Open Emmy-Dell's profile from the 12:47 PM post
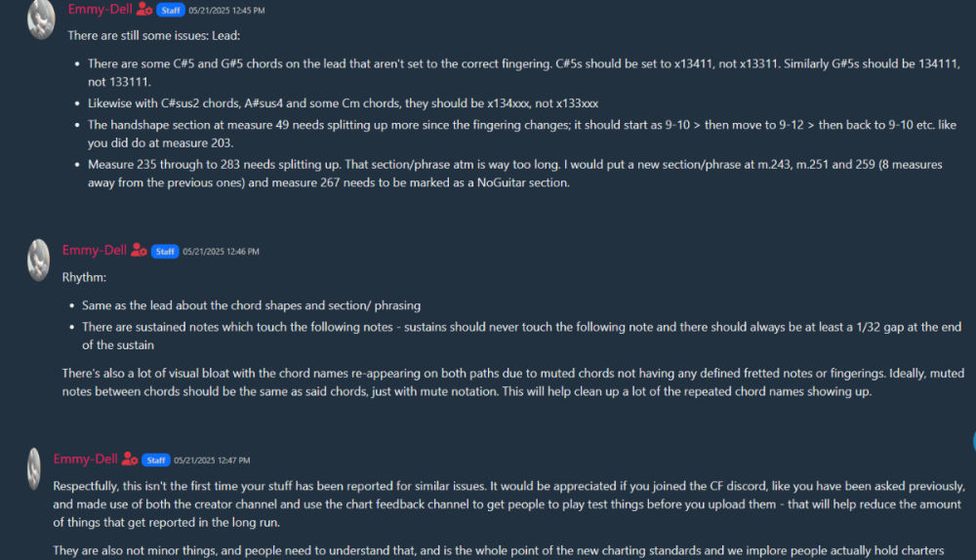The width and height of the screenshot is (976, 560). [x=85, y=460]
